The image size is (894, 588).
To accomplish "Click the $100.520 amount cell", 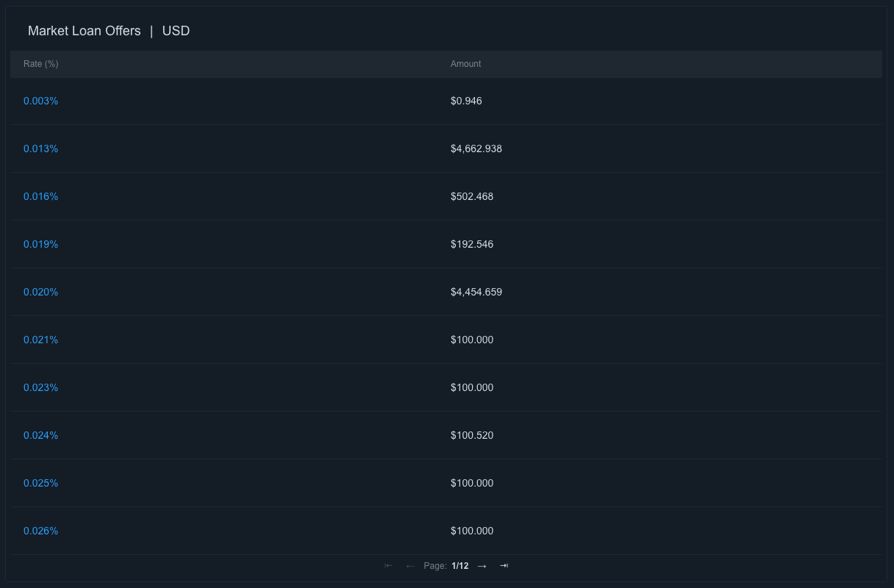I will click(472, 435).
